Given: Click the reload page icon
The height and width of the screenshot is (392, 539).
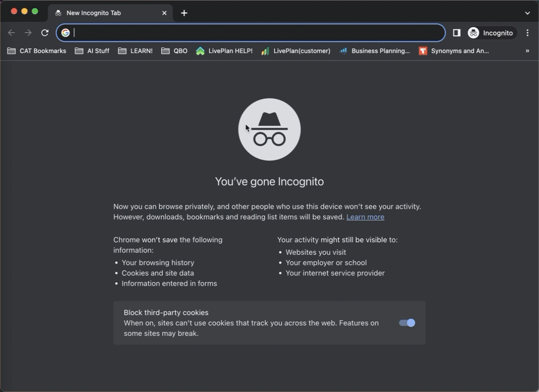Looking at the screenshot, I should 45,33.
